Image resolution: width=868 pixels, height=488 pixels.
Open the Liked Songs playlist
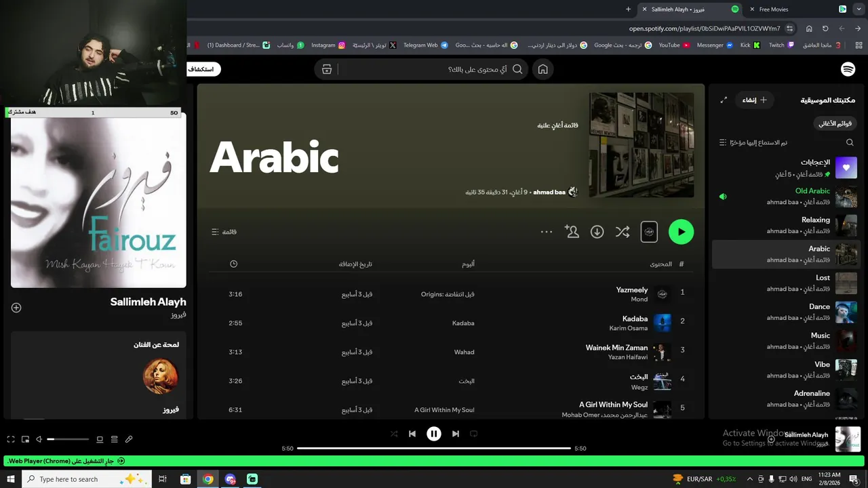coord(785,167)
